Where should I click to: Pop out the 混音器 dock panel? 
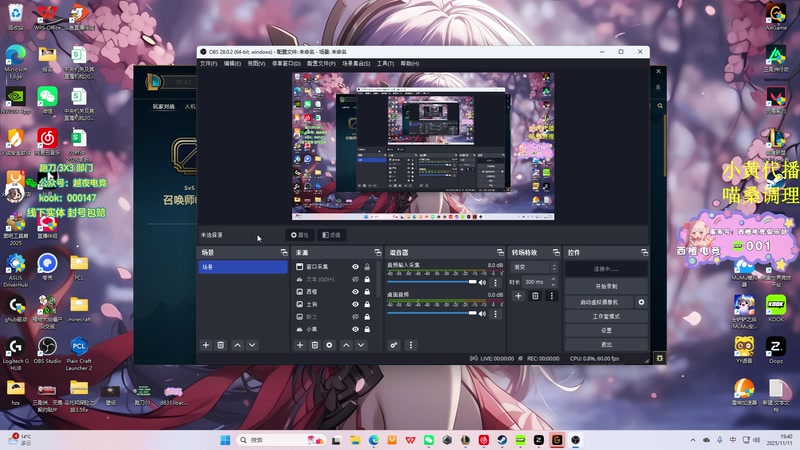click(501, 253)
